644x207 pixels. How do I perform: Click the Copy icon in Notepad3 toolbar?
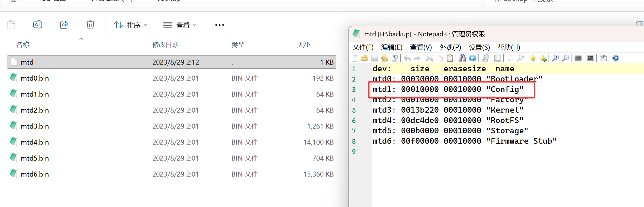pyautogui.click(x=440, y=58)
